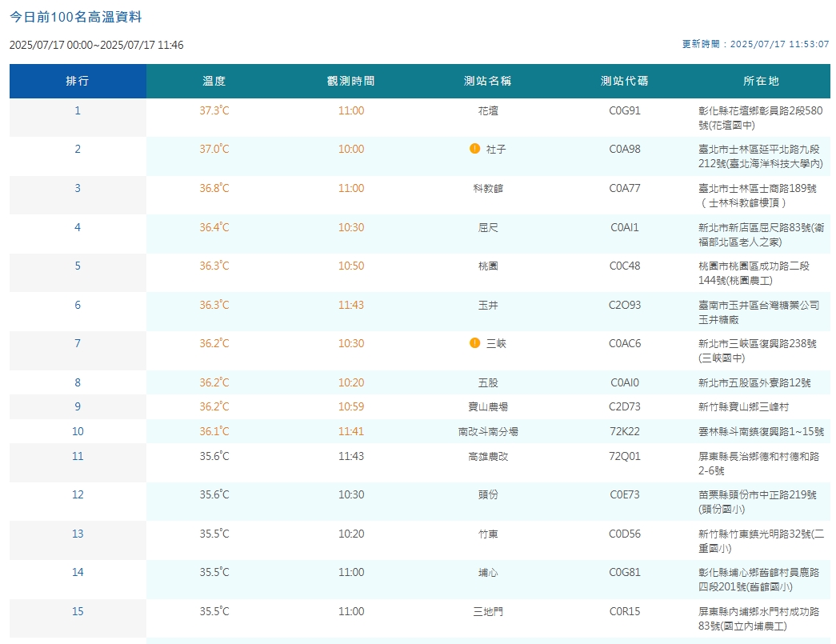Click station name 三地門

pyautogui.click(x=488, y=611)
